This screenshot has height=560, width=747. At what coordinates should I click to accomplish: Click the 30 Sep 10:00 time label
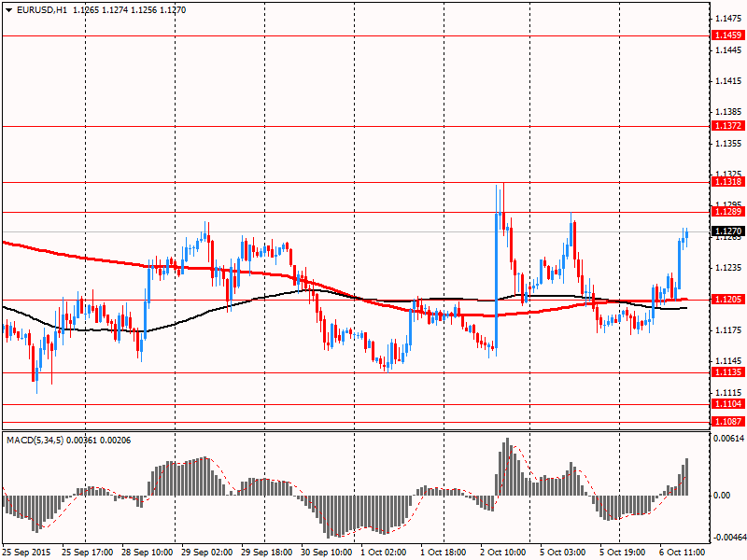click(327, 553)
